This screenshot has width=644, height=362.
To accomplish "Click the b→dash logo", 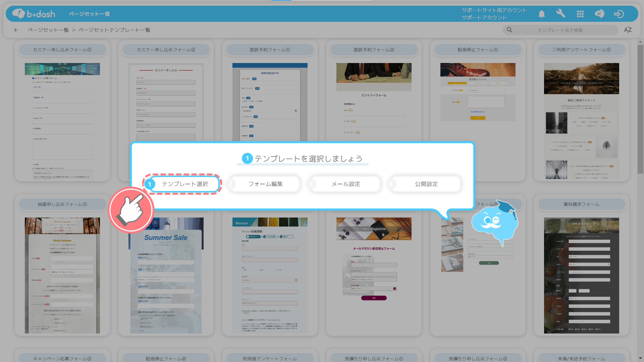I will point(33,14).
